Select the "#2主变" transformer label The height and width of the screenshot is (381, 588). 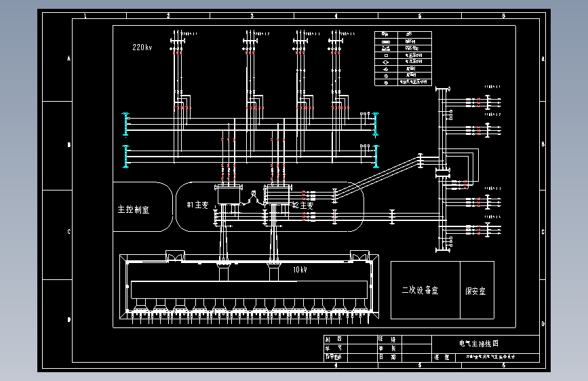(x=302, y=205)
